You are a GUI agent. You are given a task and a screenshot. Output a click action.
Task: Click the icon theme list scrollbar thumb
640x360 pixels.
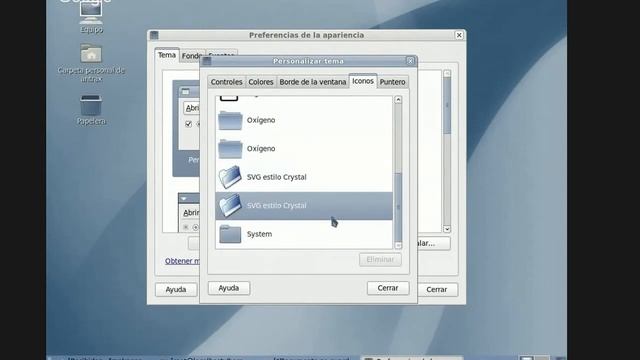point(398,207)
